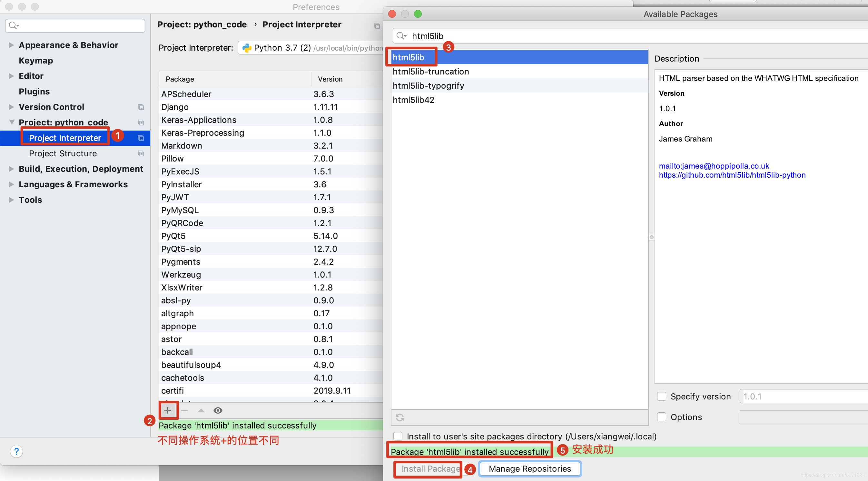
Task: Select the Markdown package row
Action: 271,145
